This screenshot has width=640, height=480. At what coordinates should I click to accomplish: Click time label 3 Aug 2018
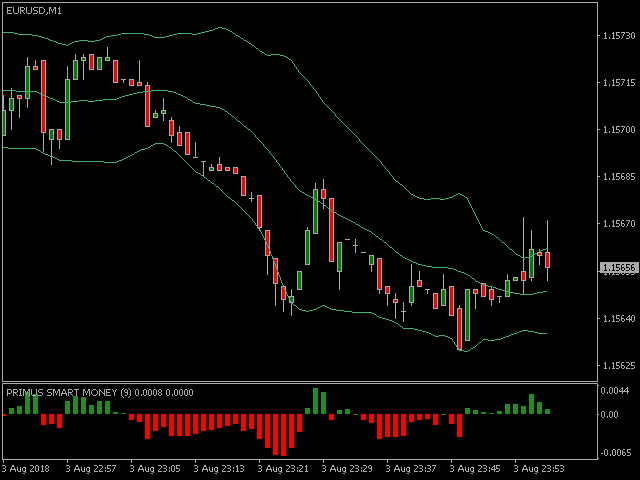[x=26, y=469]
